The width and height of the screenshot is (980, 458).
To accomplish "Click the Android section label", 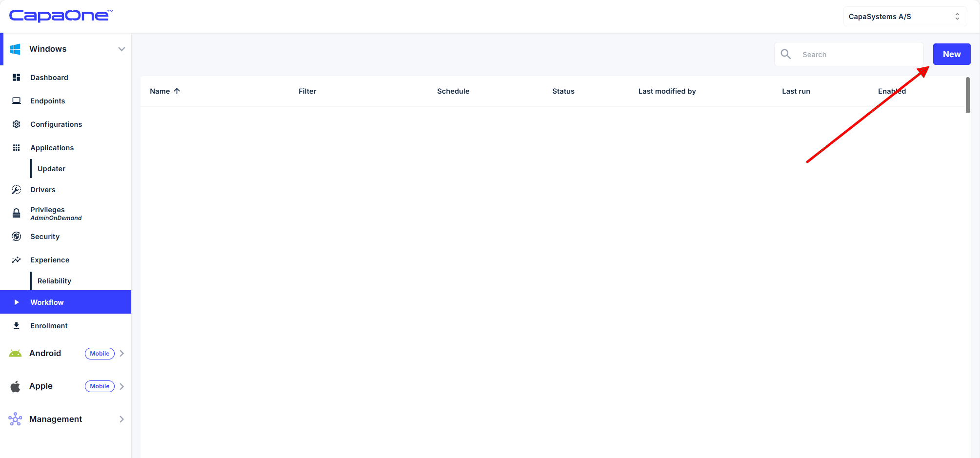I will coord(45,353).
